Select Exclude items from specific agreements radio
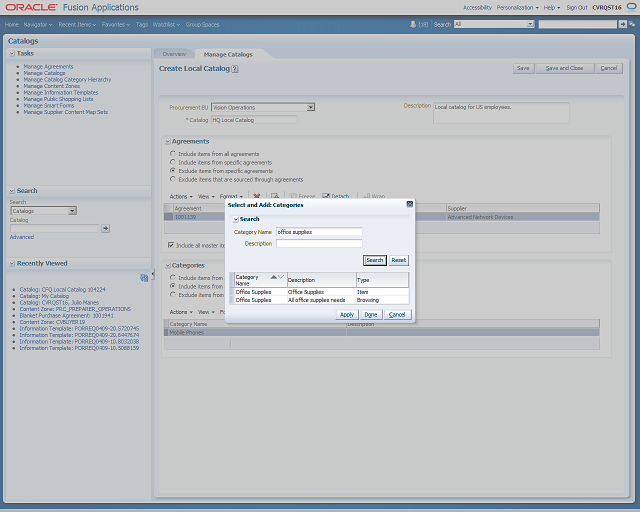Screen dimensions: 640x512 [x=173, y=171]
